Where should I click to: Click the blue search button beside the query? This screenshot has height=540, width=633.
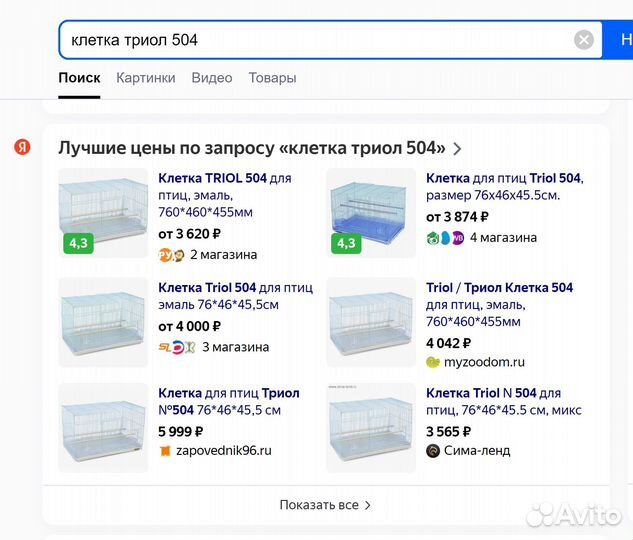[618, 40]
